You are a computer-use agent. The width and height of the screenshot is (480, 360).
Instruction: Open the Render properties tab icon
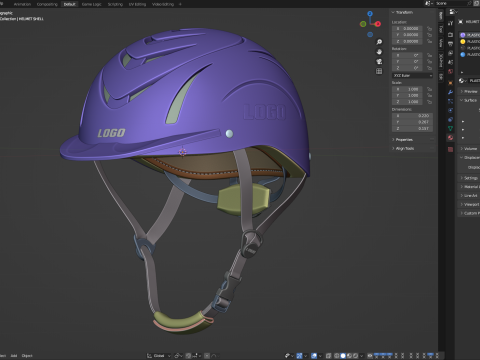pyautogui.click(x=450, y=35)
